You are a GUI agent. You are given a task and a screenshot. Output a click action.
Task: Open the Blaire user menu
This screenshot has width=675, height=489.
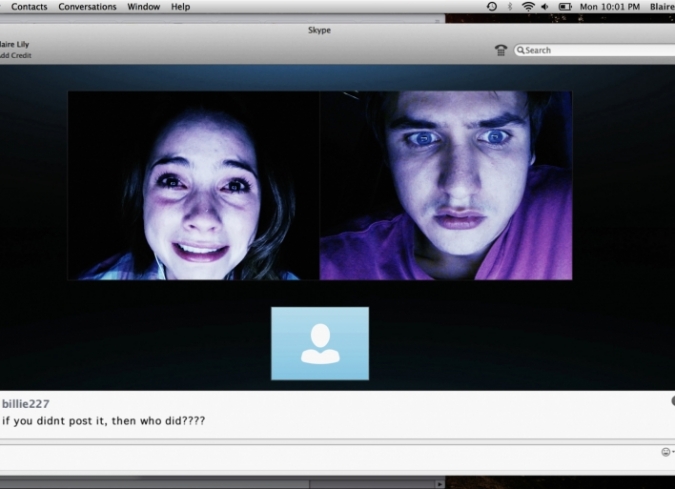tap(662, 7)
